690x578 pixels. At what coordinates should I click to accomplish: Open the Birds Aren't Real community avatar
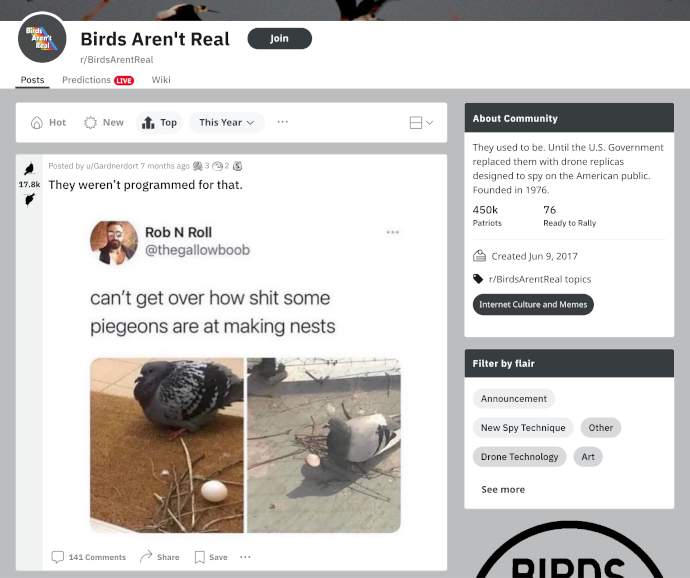pyautogui.click(x=42, y=38)
